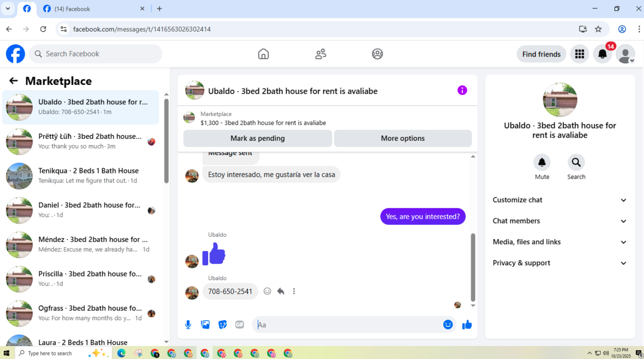Screen dimensions: 644x359
Task: Go to the Home feed icon
Action: [x=263, y=54]
